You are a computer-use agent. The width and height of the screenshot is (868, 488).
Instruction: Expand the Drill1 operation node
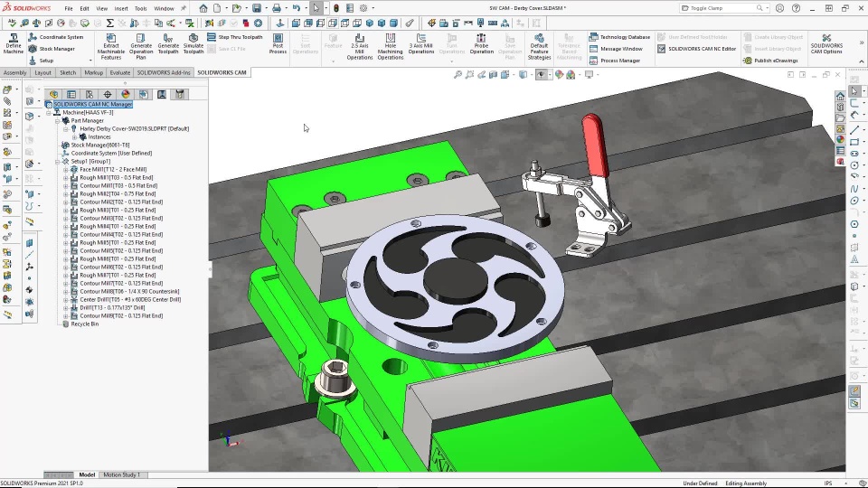[x=66, y=307]
